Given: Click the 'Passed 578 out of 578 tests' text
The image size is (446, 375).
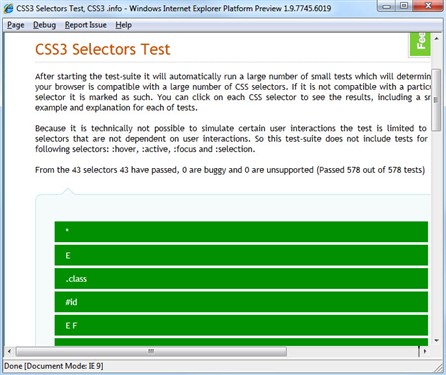Looking at the screenshot, I should tap(371, 170).
